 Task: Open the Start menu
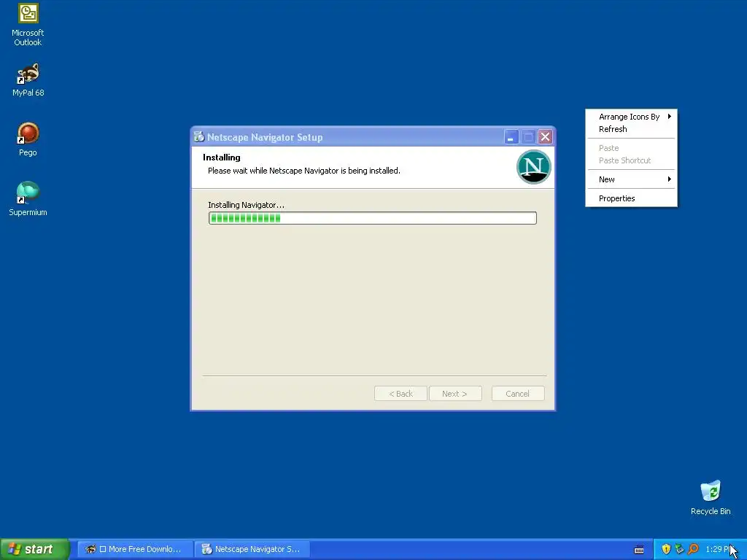pyautogui.click(x=35, y=549)
